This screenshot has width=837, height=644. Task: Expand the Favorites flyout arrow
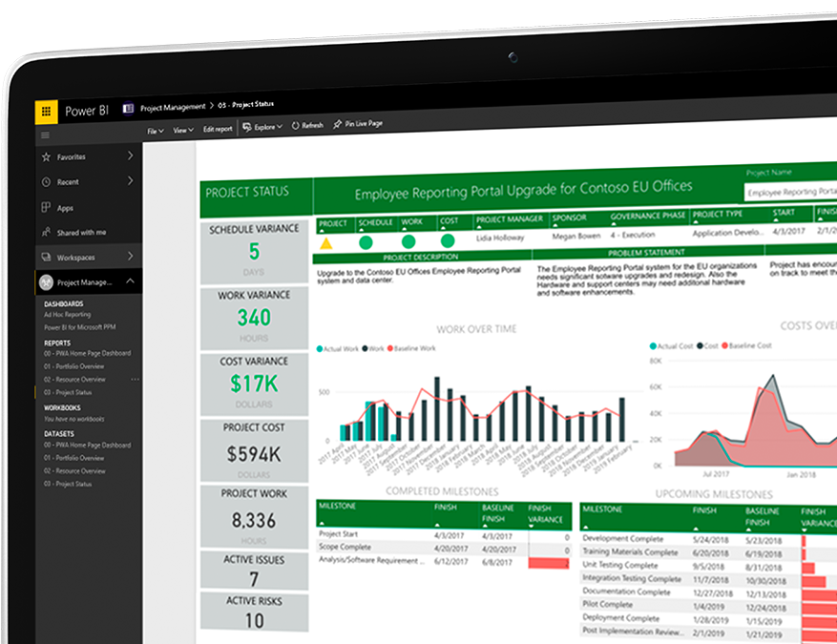pos(130,156)
